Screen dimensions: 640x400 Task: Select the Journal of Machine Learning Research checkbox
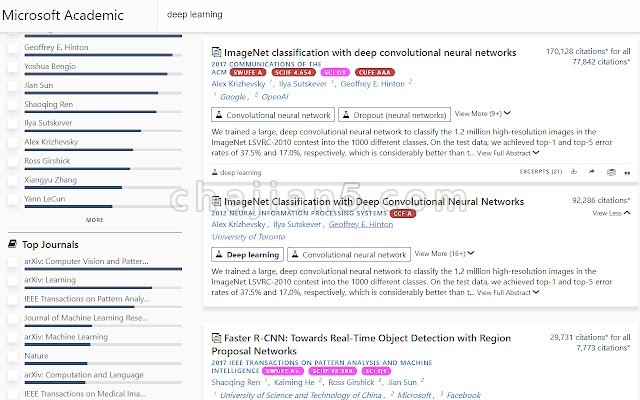[x=13, y=318]
